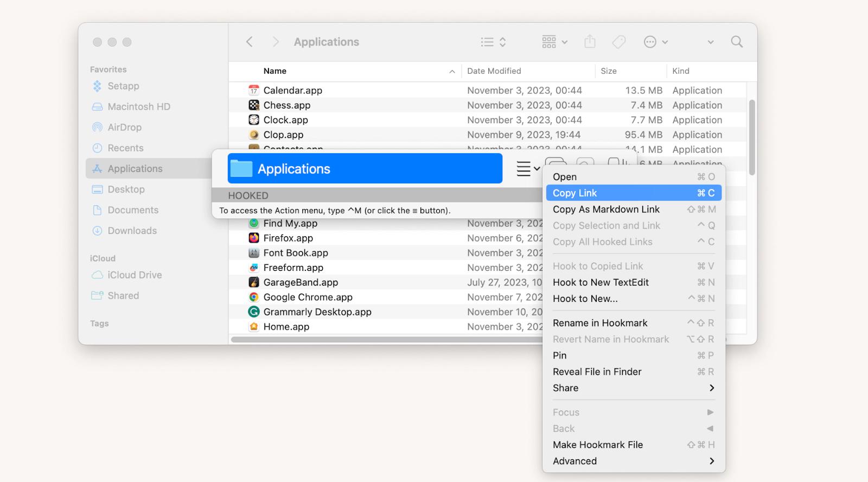Click the Downloads sidebar icon
The height and width of the screenshot is (482, 868).
(x=97, y=231)
